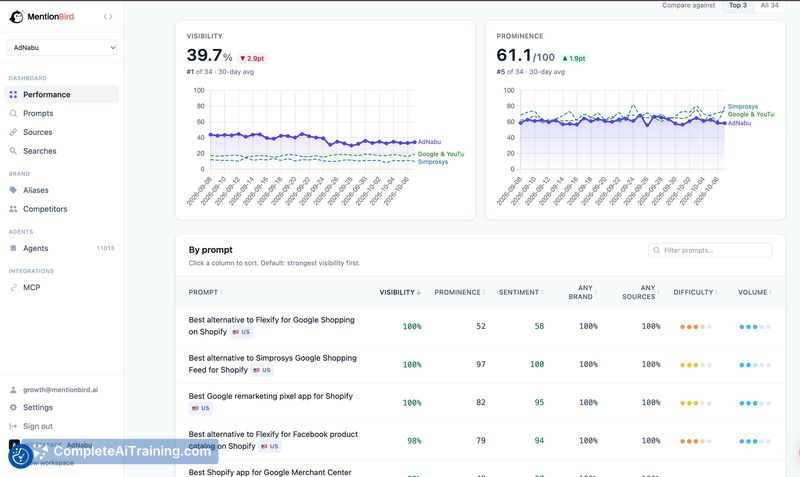This screenshot has width=800, height=477.
Task: Click US flag tag on Simprosys Google Shopping row
Action: coord(262,370)
